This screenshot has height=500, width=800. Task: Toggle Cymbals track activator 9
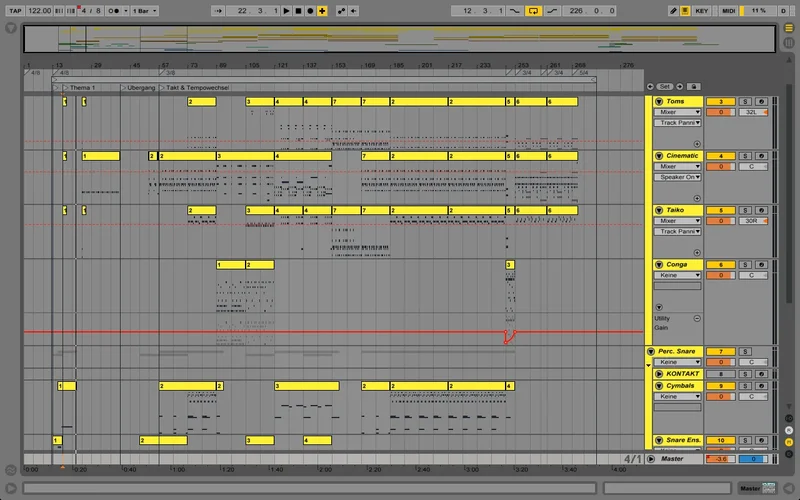coord(720,386)
